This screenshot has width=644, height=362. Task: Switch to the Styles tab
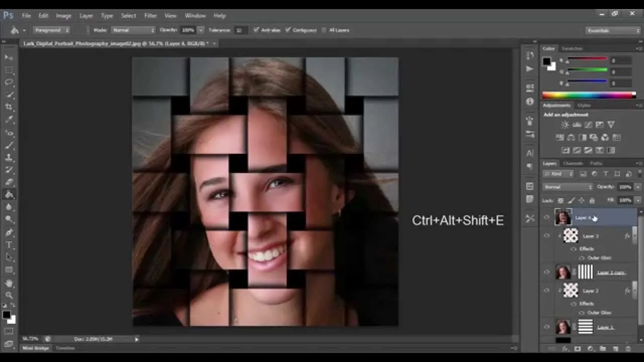[x=584, y=106]
